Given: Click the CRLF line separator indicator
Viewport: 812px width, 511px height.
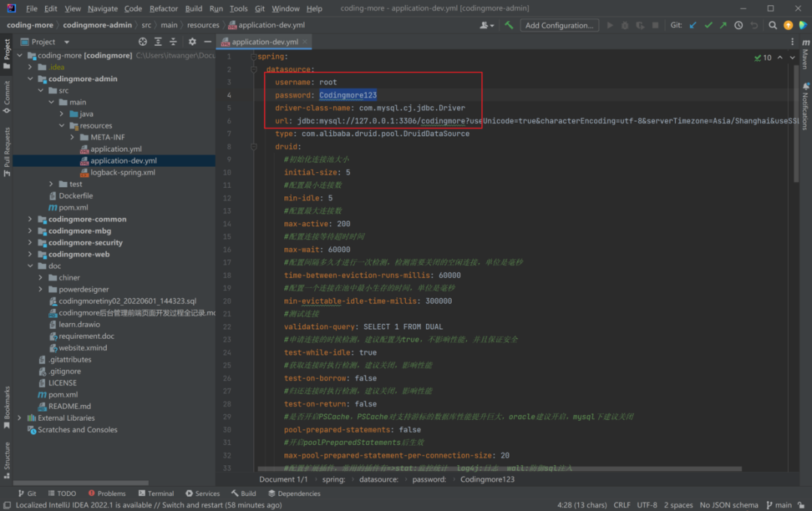Looking at the screenshot, I should 622,505.
